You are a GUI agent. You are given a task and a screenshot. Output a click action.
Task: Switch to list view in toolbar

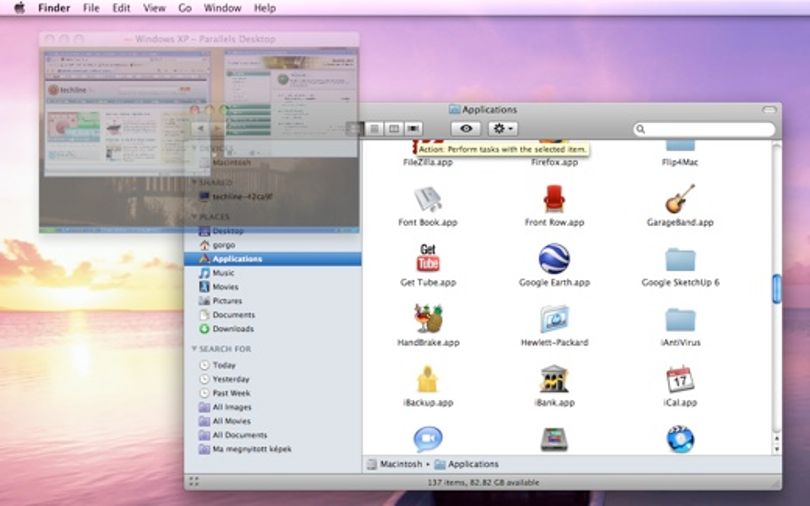pos(374,129)
